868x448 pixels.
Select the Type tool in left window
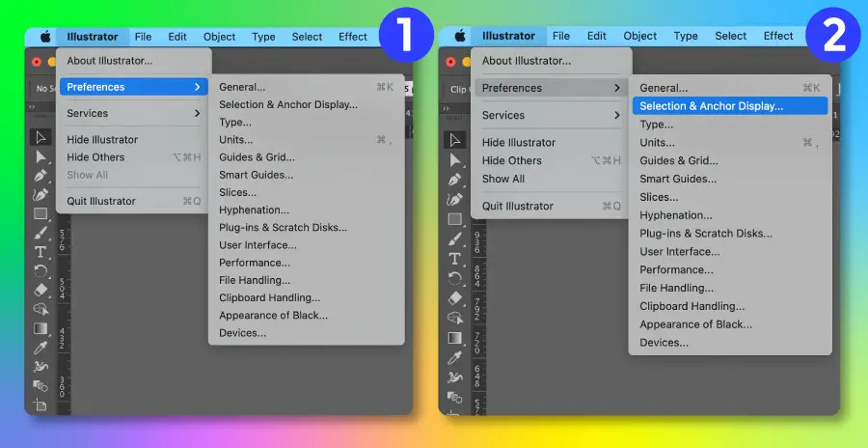tap(41, 252)
